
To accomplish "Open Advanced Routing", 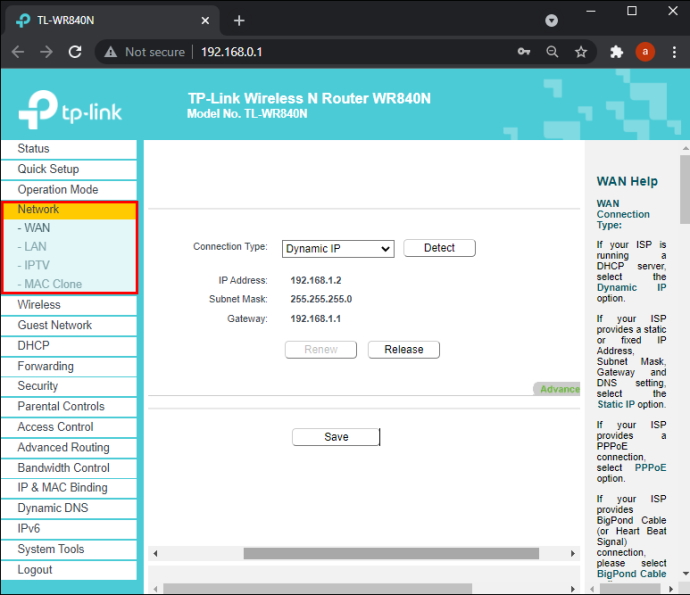I will (69, 448).
